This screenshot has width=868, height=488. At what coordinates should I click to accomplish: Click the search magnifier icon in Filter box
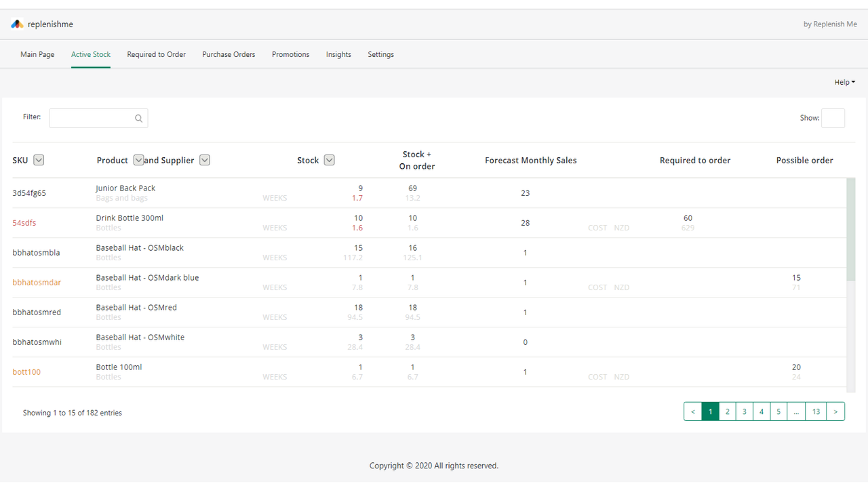coord(138,118)
